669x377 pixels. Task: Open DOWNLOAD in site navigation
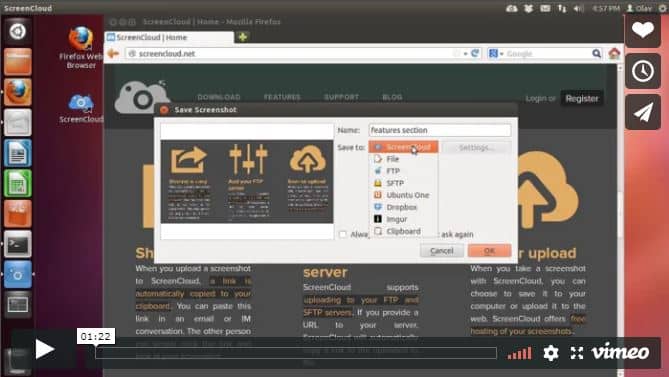(219, 97)
